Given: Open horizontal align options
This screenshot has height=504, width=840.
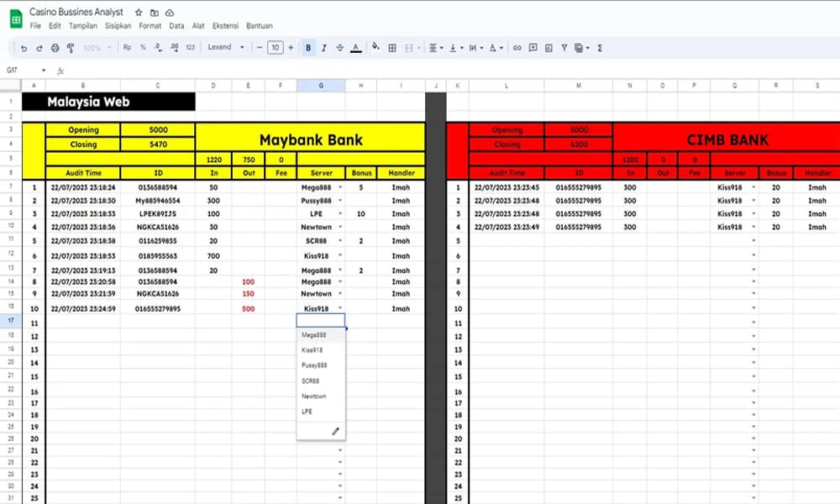Looking at the screenshot, I should pyautogui.click(x=435, y=48).
